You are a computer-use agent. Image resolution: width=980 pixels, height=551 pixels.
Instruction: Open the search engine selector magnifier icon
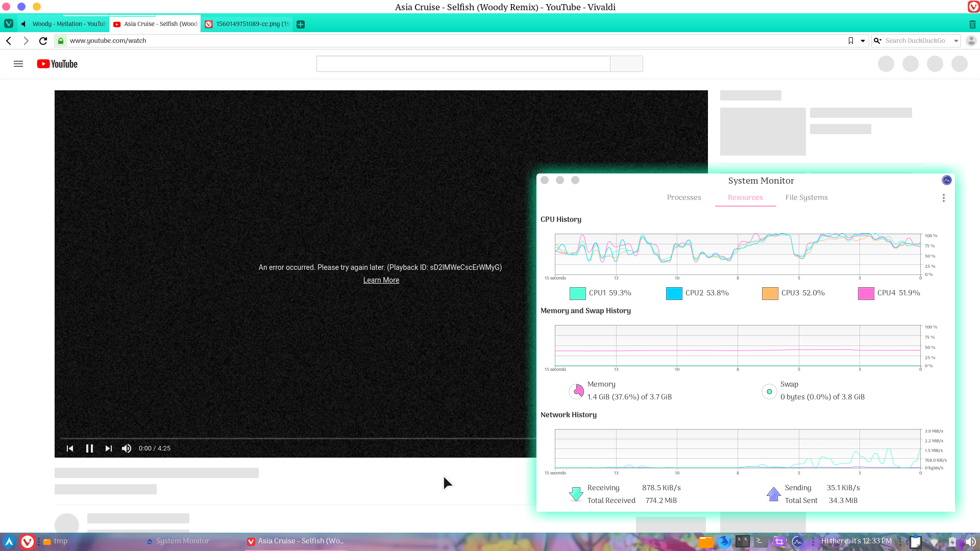pos(877,41)
